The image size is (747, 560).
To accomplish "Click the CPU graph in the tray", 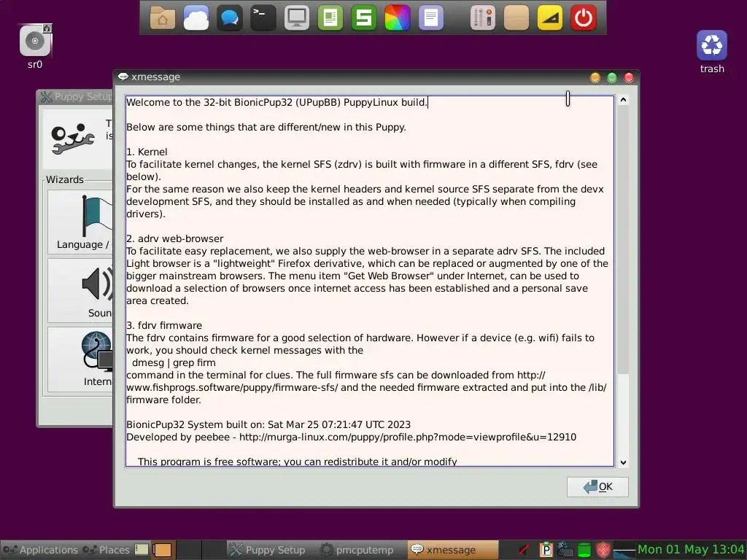I will (x=624, y=550).
